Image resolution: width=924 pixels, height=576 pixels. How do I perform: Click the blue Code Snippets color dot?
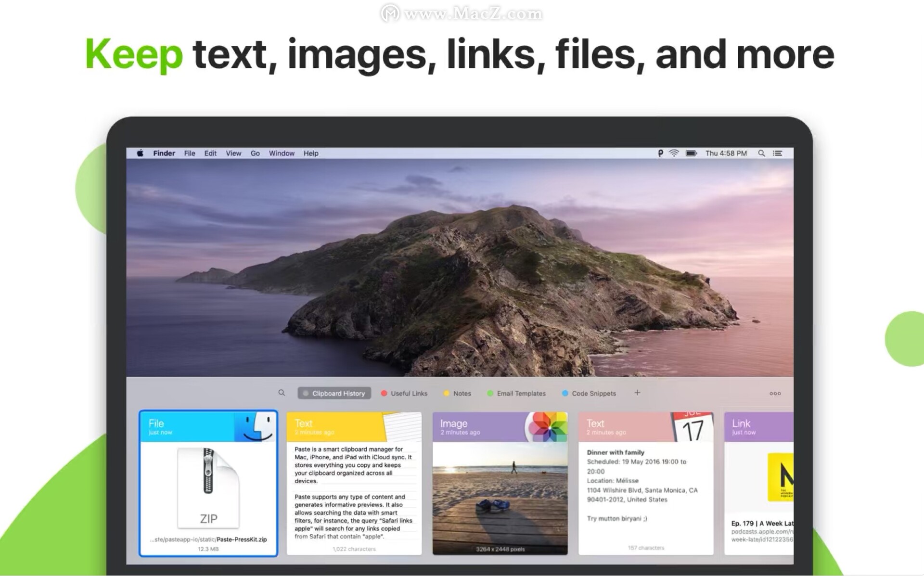565,393
